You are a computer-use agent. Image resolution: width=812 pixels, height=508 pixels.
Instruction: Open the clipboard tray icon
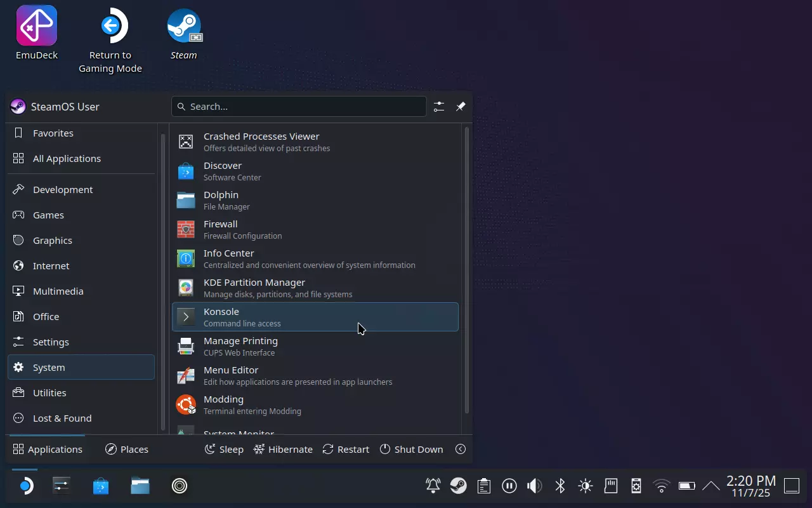484,486
